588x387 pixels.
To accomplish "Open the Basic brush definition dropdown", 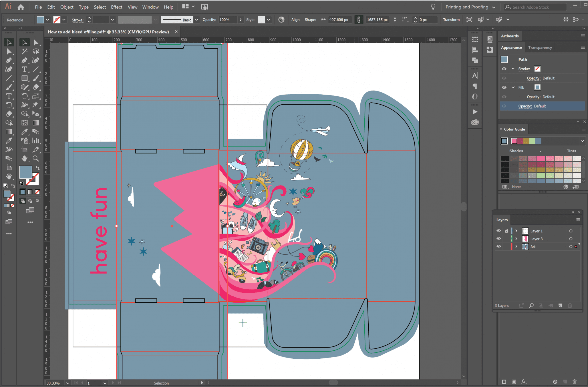I will point(196,19).
